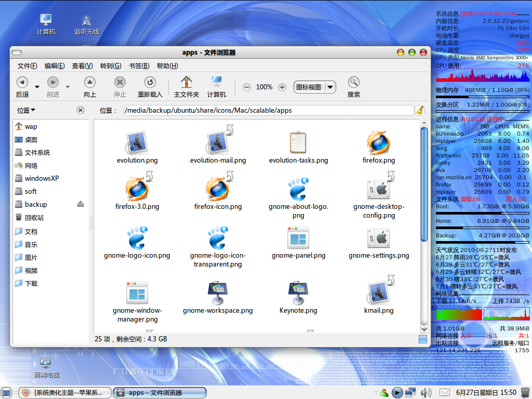This screenshot has height=399, width=532.
Task: Open 视频 bookmark in sidebar
Action: [x=50, y=270]
